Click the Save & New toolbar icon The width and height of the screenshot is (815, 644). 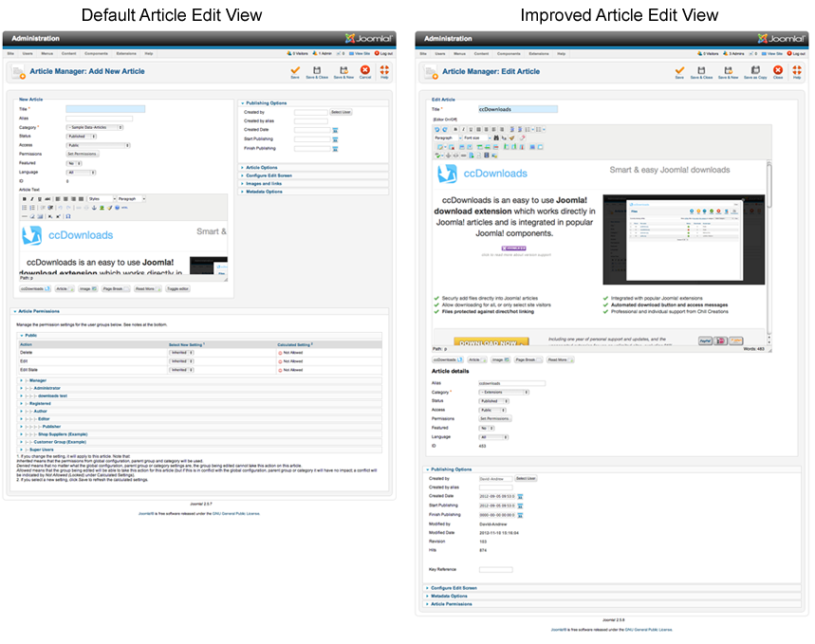point(342,70)
